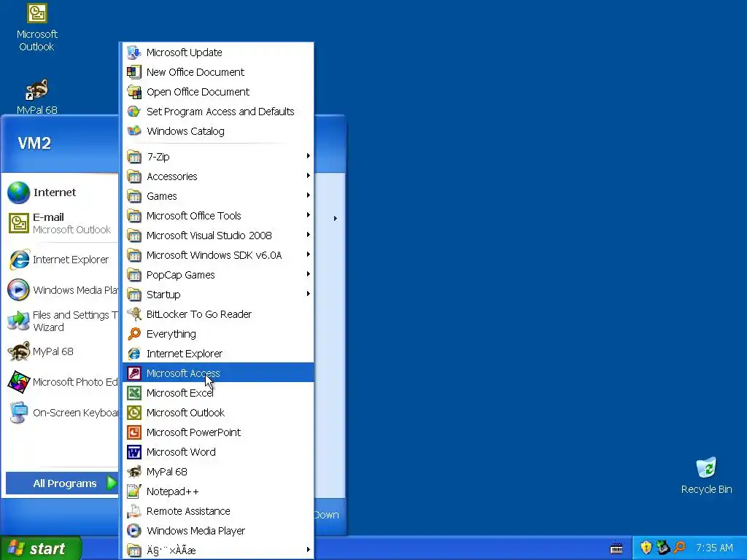Open E-mail Microsoft Outlook in Start menu
This screenshot has width=747, height=560.
point(61,223)
